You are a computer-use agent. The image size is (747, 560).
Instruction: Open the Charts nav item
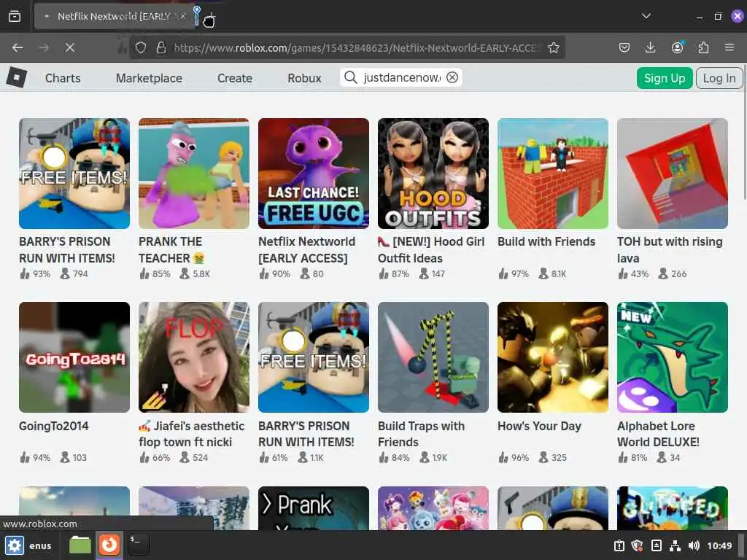[63, 78]
